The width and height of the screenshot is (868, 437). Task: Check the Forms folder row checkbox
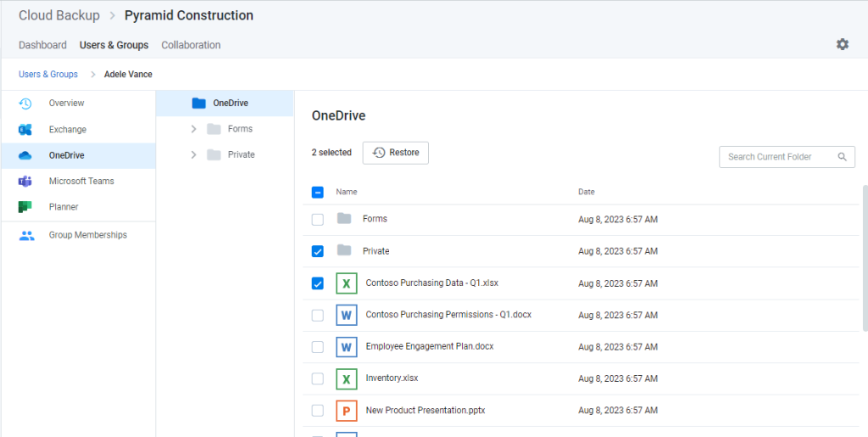[318, 220]
